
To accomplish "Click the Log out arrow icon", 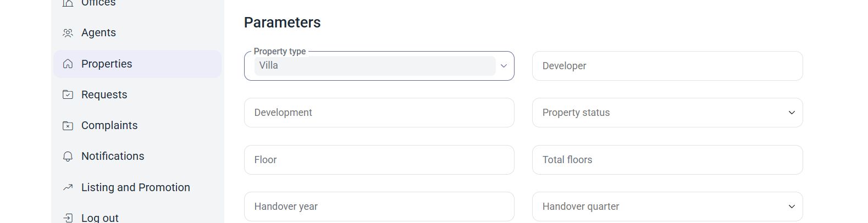I will coord(68,218).
